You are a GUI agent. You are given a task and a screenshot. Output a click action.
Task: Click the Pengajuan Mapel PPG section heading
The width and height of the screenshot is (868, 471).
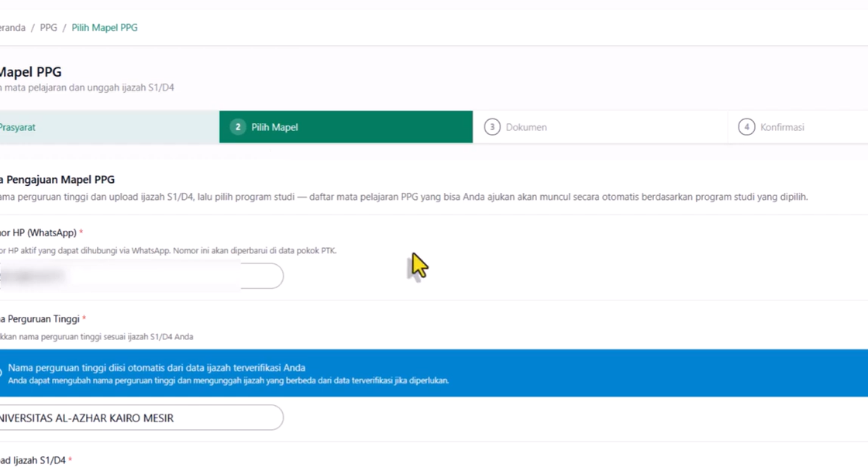57,180
